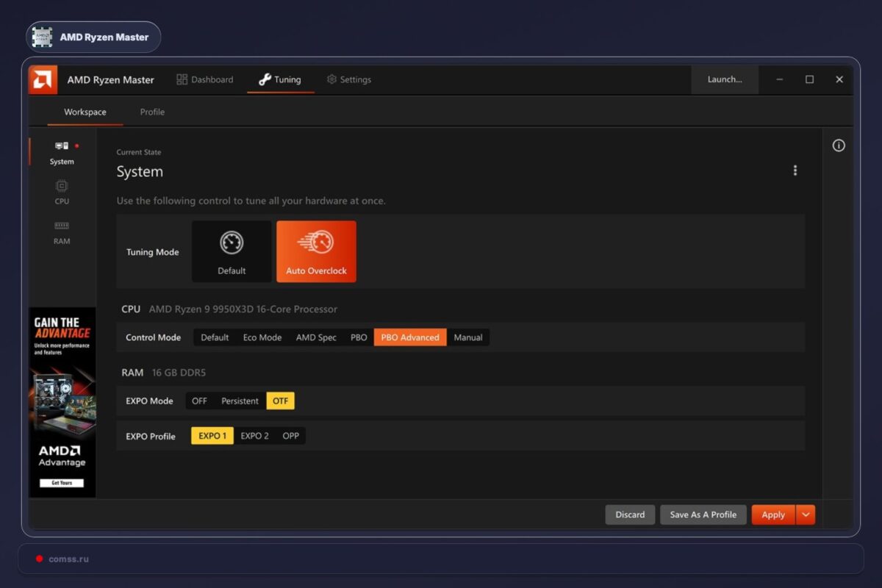Switch to the Tuning tab
882x588 pixels.
[280, 79]
